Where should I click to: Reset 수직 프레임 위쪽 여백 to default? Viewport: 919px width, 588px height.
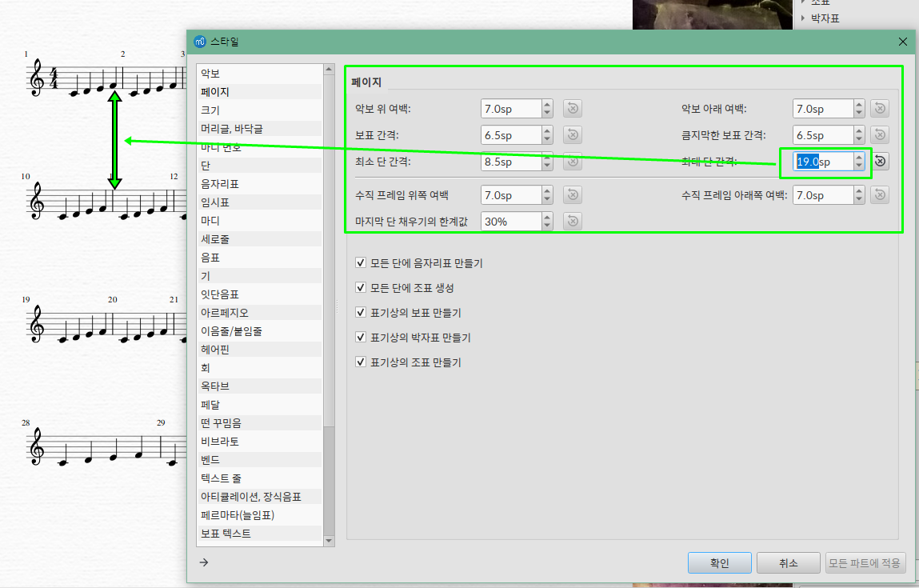pyautogui.click(x=573, y=194)
